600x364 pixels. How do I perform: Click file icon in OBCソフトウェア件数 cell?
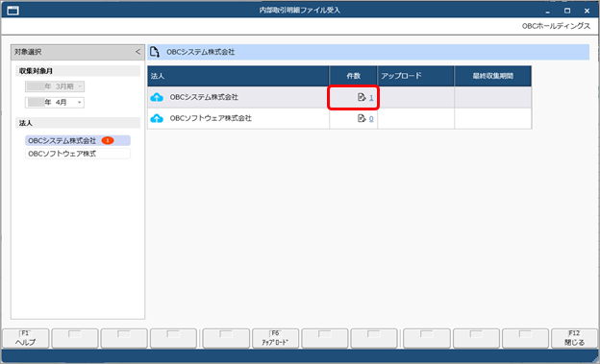tap(362, 118)
